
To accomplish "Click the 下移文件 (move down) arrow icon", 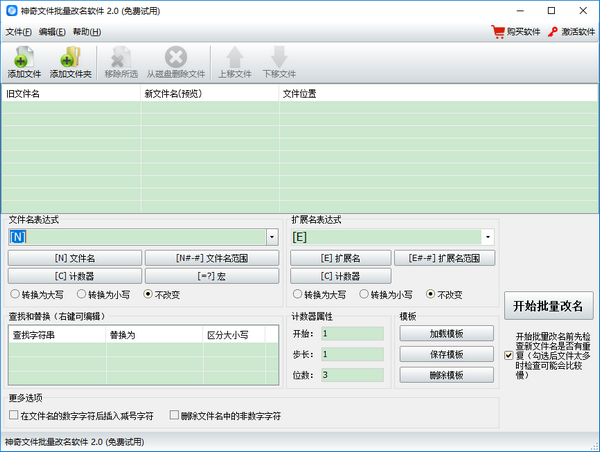I will pyautogui.click(x=279, y=58).
